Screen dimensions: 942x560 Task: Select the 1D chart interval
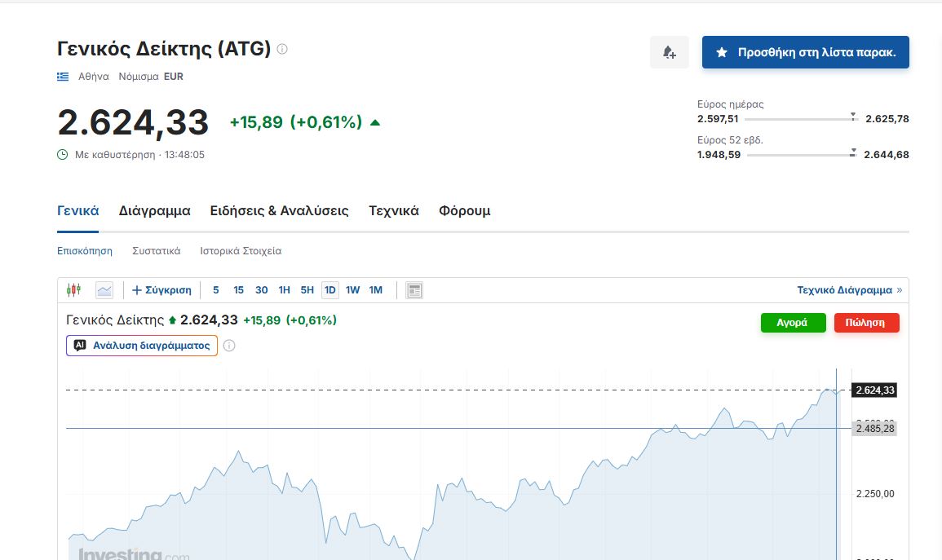click(x=329, y=290)
